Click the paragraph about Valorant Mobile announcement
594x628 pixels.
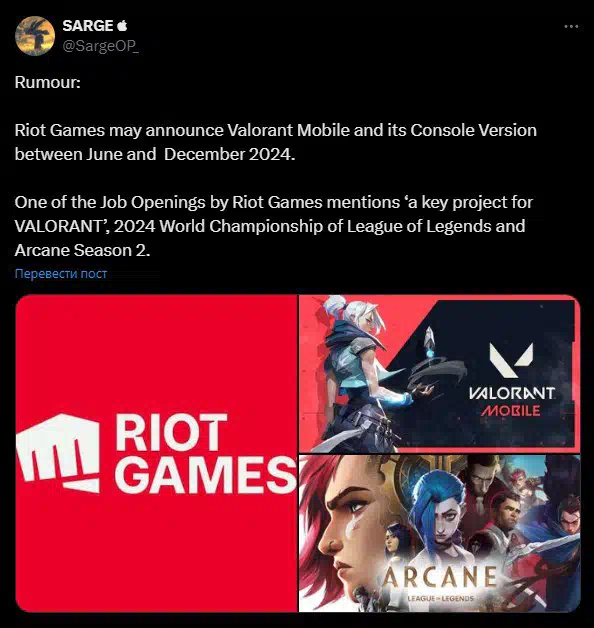[x=276, y=142]
